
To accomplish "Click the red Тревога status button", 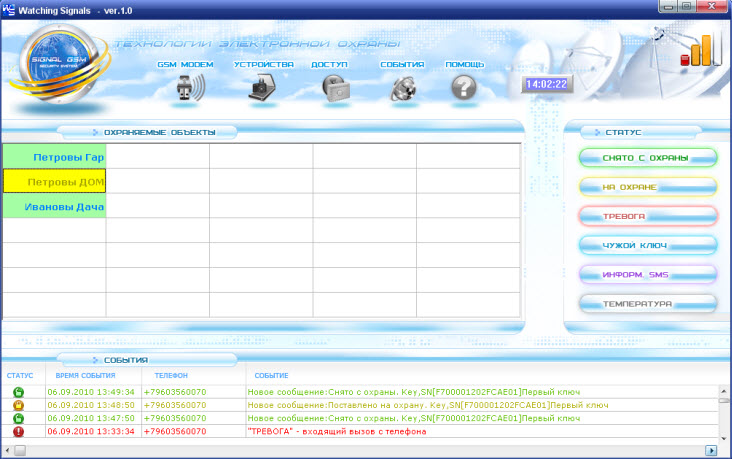I will (647, 216).
